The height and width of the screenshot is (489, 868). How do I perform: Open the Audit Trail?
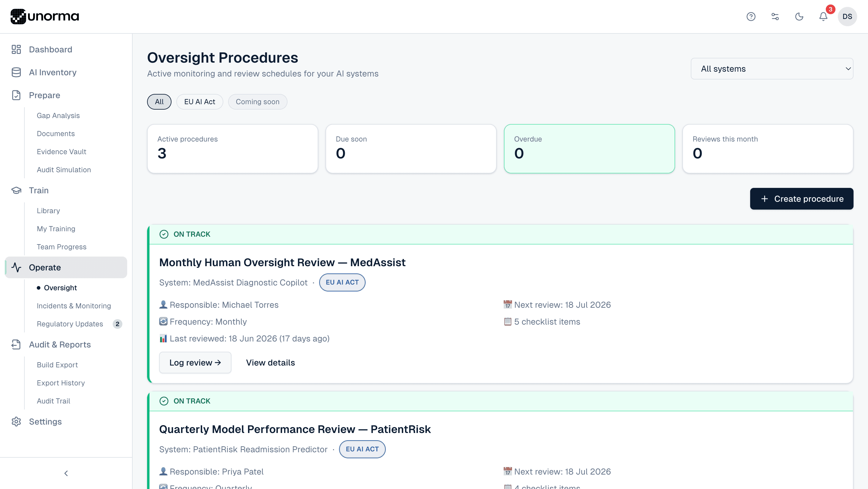(x=53, y=401)
